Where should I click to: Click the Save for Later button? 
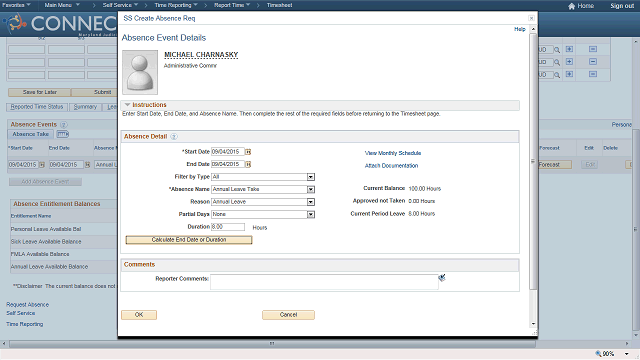coord(40,92)
